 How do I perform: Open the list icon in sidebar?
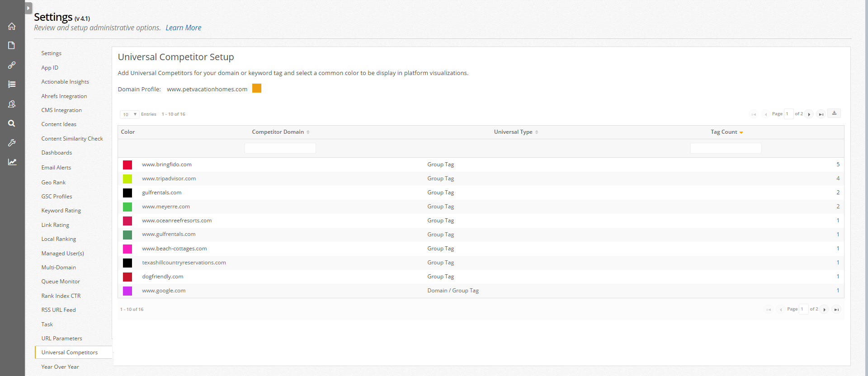12,84
